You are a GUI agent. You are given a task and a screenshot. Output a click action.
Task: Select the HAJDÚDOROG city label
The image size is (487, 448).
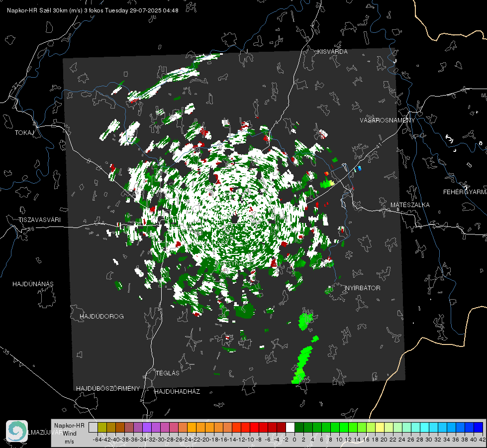[x=101, y=317]
